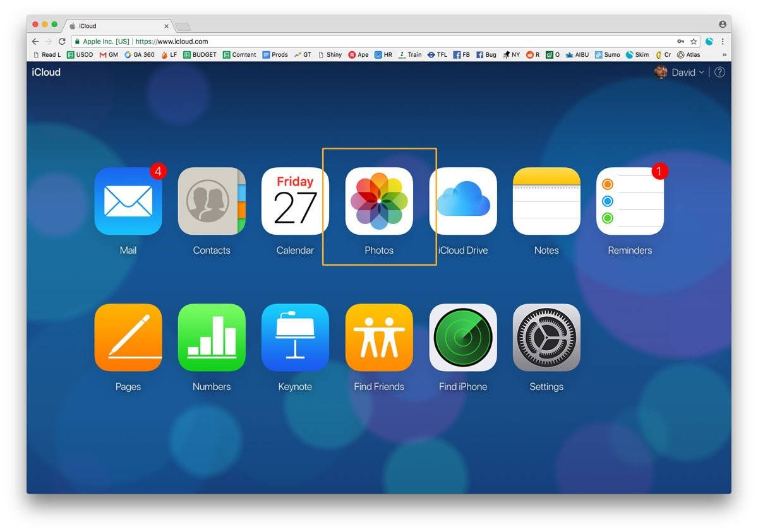Open the BUDGET bookmark
Viewport: 758px width, 532px height.
point(200,54)
